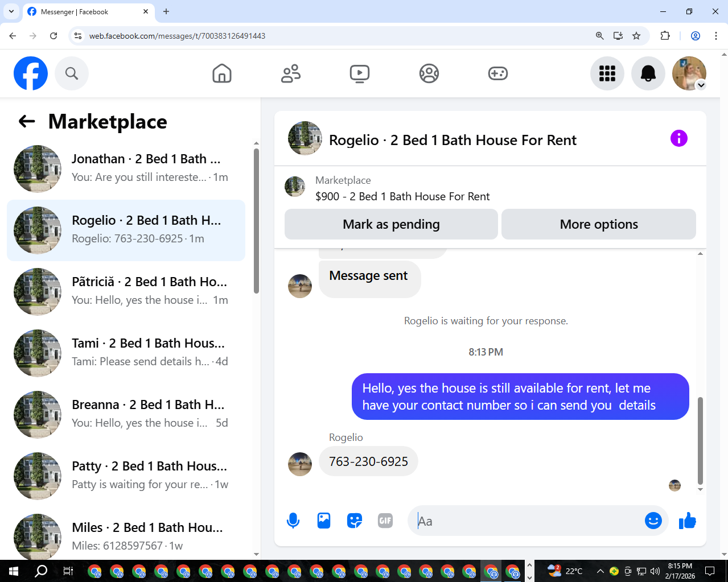The height and width of the screenshot is (582, 728).
Task: Click the site information icon in address bar
Action: pyautogui.click(x=78, y=36)
